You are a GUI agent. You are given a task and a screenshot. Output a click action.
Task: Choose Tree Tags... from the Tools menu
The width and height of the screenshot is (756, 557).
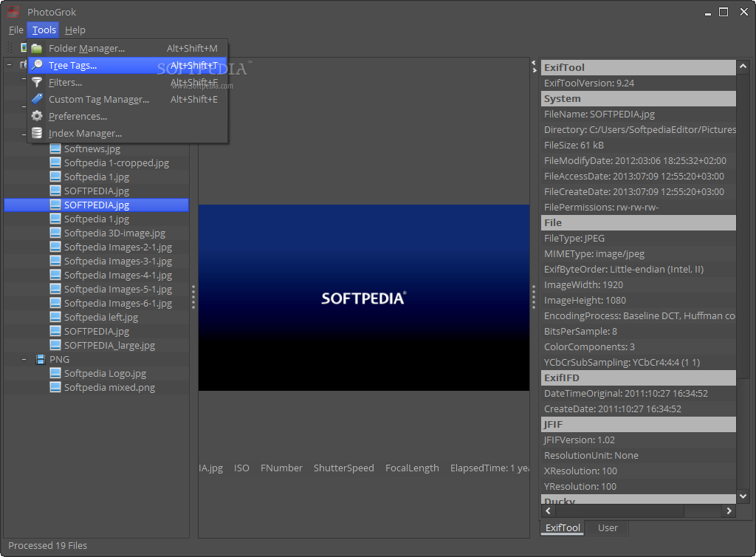pyautogui.click(x=127, y=66)
